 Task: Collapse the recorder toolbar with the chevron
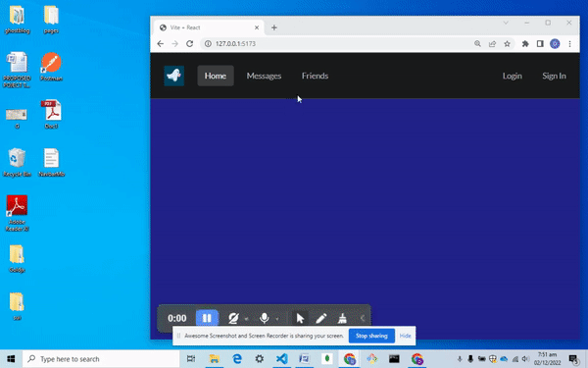pos(363,318)
